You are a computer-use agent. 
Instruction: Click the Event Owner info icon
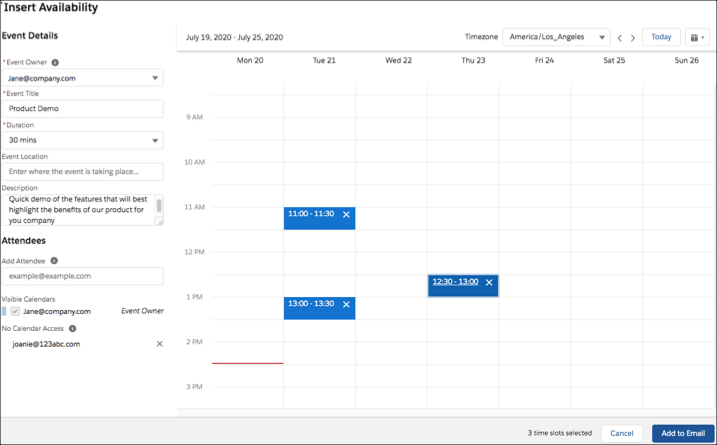point(55,62)
